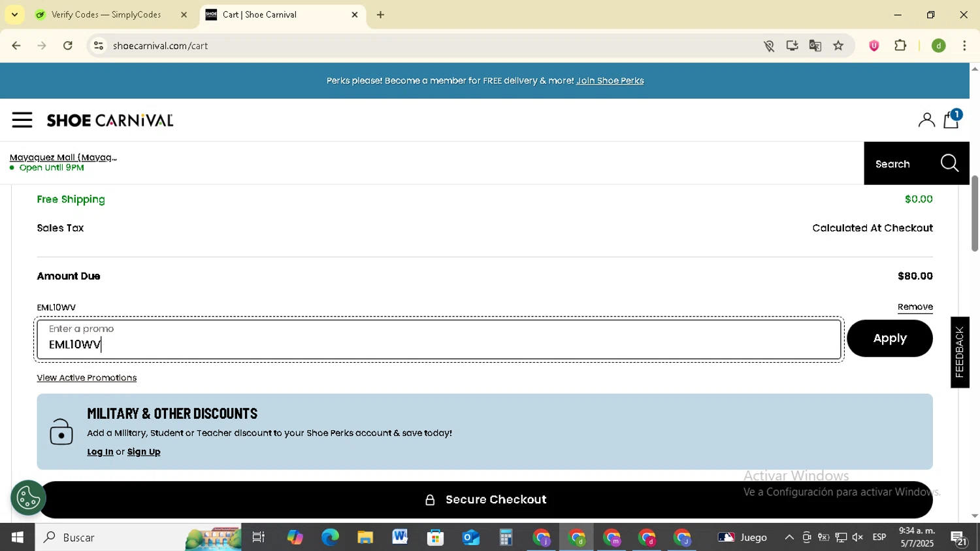Open the Feedback side tab

tap(960, 352)
